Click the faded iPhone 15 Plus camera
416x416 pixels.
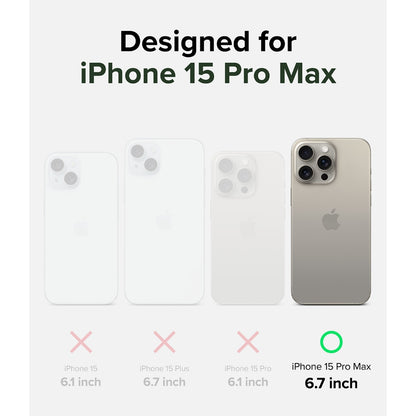click(x=144, y=158)
